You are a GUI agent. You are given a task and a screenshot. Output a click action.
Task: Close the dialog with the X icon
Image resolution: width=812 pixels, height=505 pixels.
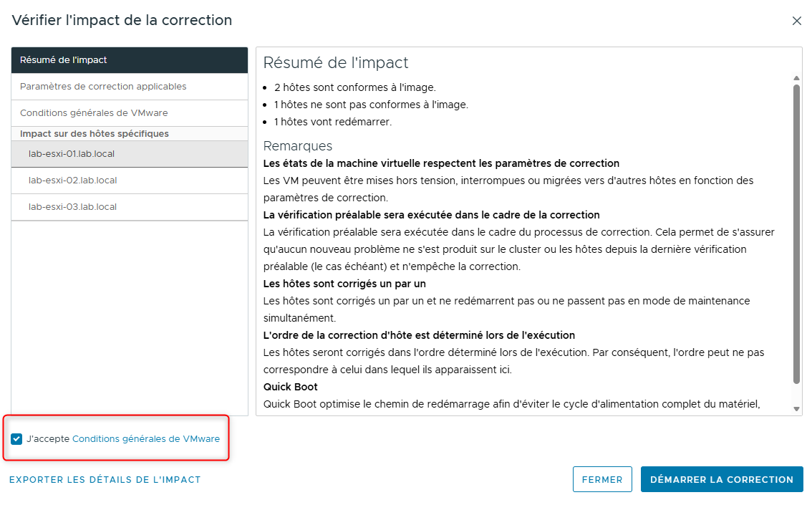point(797,21)
